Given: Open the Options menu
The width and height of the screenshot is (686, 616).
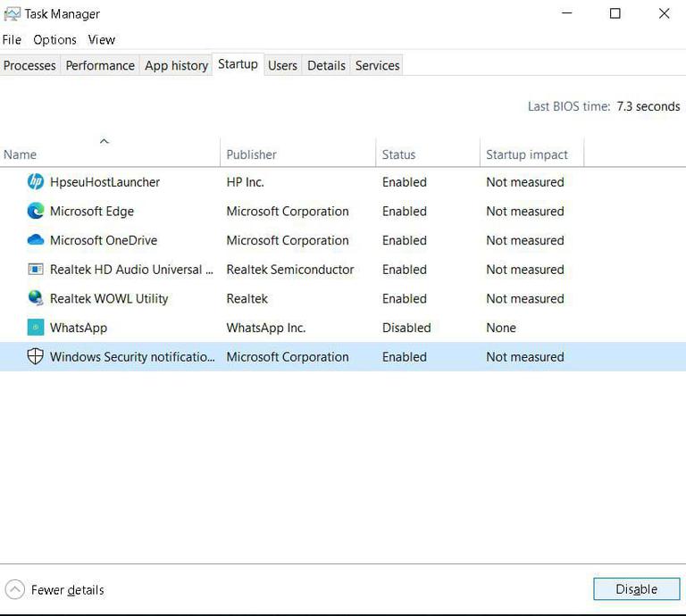Looking at the screenshot, I should coord(54,40).
